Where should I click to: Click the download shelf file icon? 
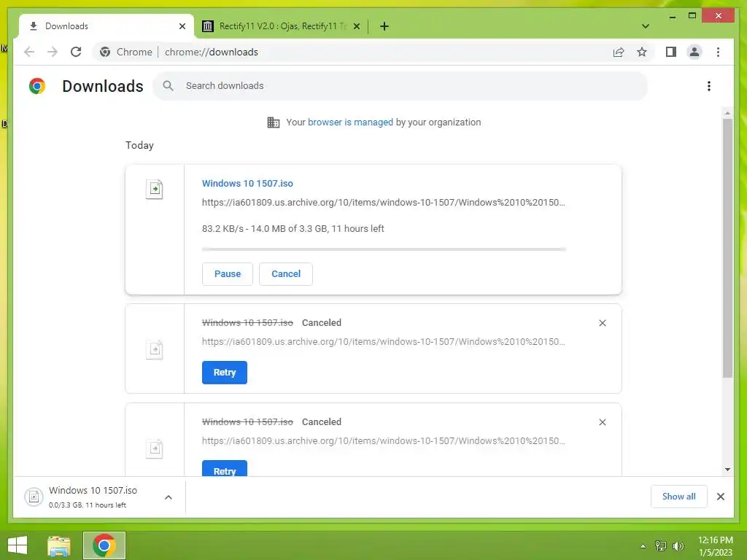pos(34,497)
